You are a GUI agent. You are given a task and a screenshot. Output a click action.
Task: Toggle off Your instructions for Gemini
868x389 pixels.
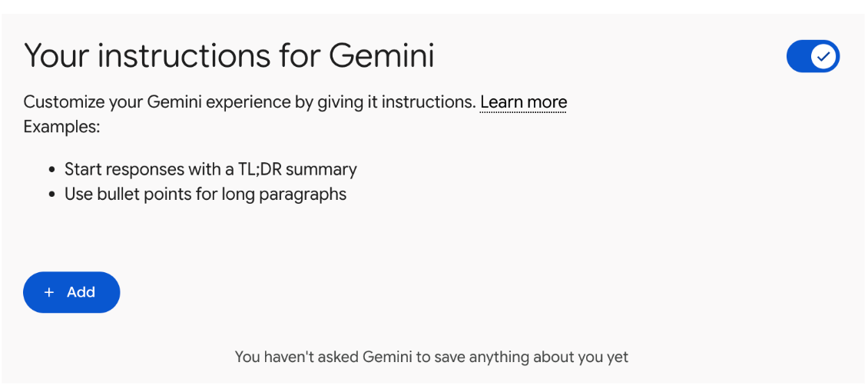813,57
